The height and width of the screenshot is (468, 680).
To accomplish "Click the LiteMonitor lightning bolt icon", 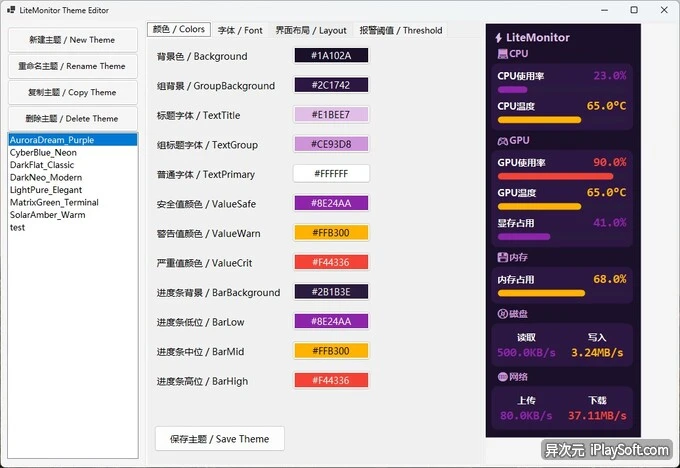I will (499, 38).
